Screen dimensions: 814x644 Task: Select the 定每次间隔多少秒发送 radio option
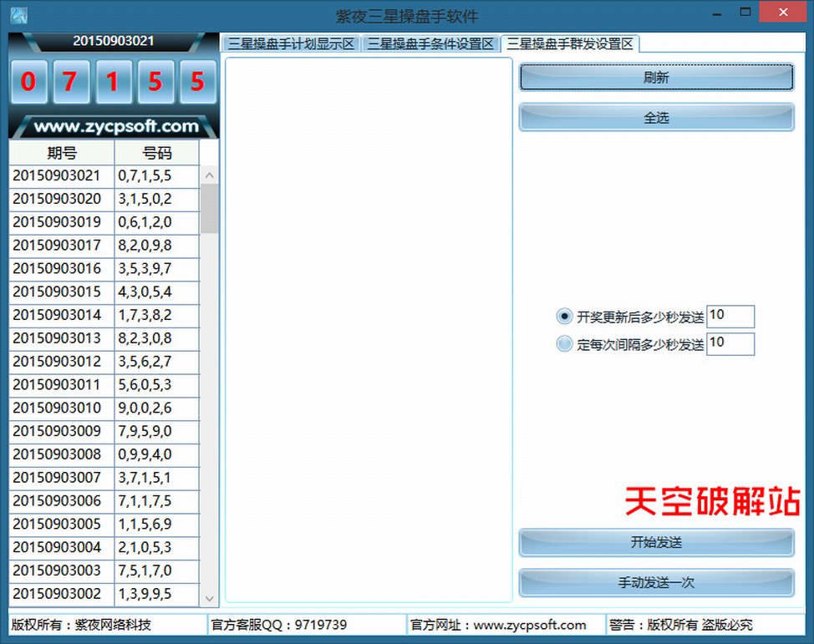pos(564,343)
